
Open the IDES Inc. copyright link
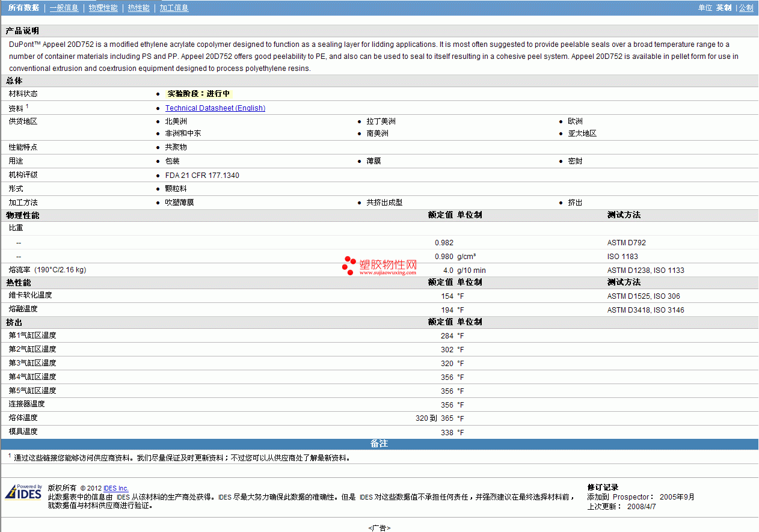click(x=116, y=488)
